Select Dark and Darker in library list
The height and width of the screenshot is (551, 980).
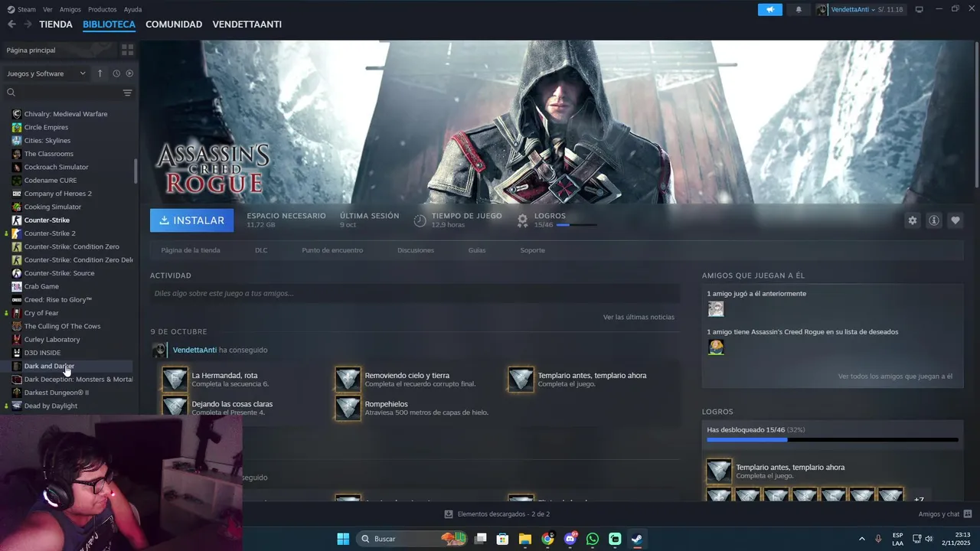coord(49,366)
